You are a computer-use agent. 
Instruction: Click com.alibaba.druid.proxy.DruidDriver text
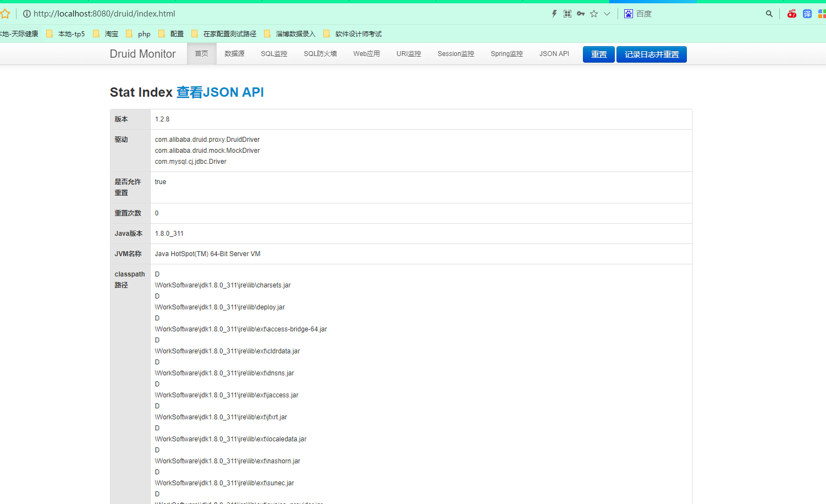tap(207, 140)
